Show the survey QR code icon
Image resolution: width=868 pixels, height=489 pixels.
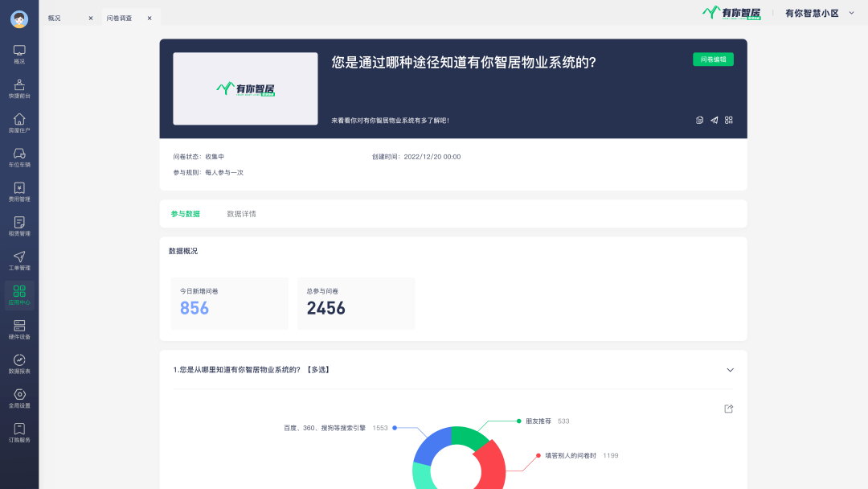[x=728, y=120]
